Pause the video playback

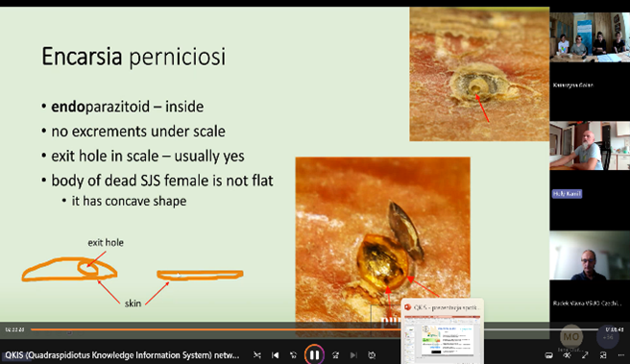(x=314, y=354)
